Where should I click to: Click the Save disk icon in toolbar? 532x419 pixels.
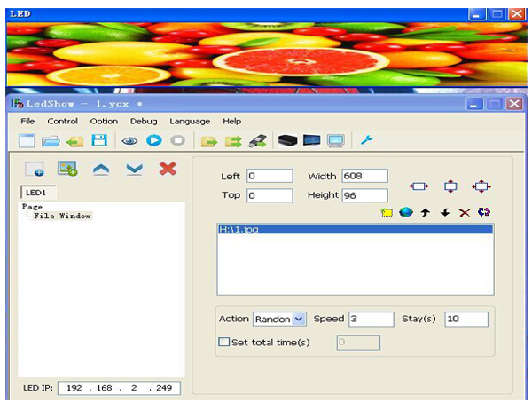[x=99, y=140]
